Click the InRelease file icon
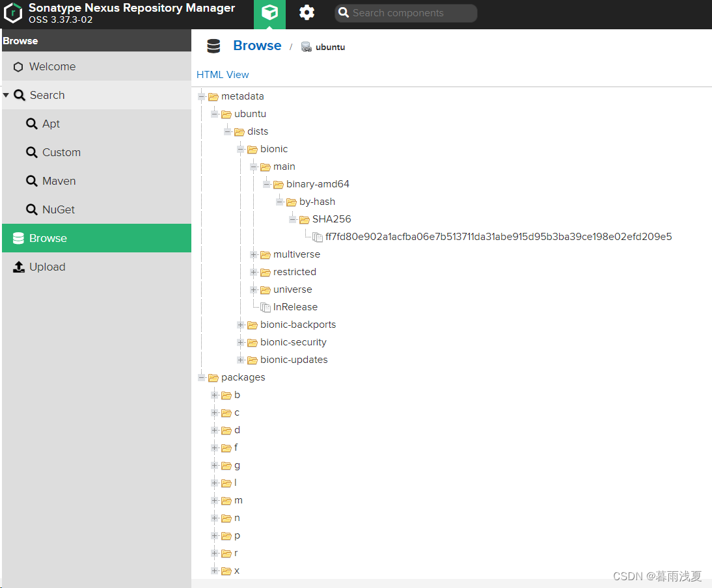 click(266, 307)
